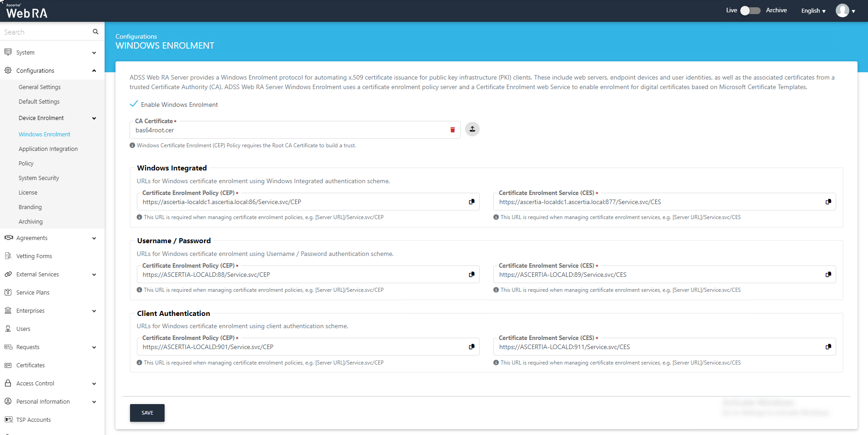Copy Windows Integrated CEP URL
Screen dimensions: 868x435
click(472, 202)
